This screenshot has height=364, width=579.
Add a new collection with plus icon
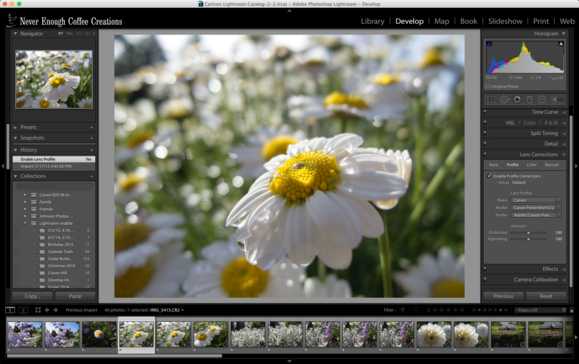[x=92, y=176]
